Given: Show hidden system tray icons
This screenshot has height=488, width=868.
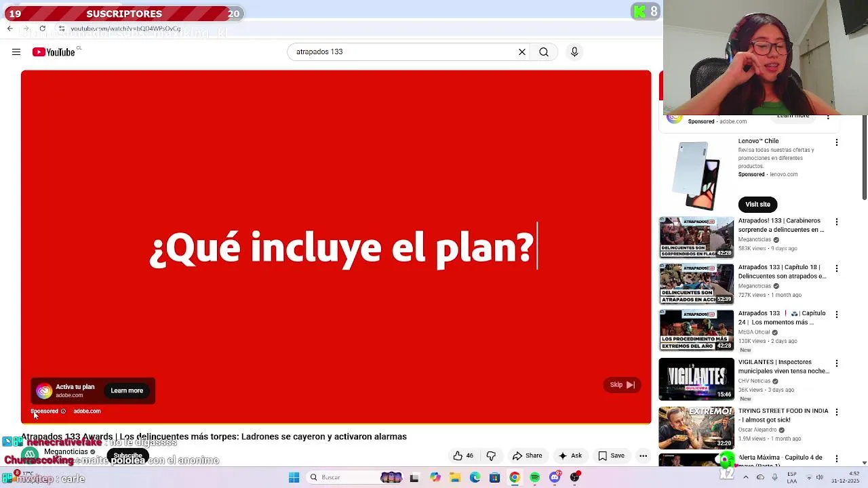Looking at the screenshot, I should pyautogui.click(x=746, y=478).
